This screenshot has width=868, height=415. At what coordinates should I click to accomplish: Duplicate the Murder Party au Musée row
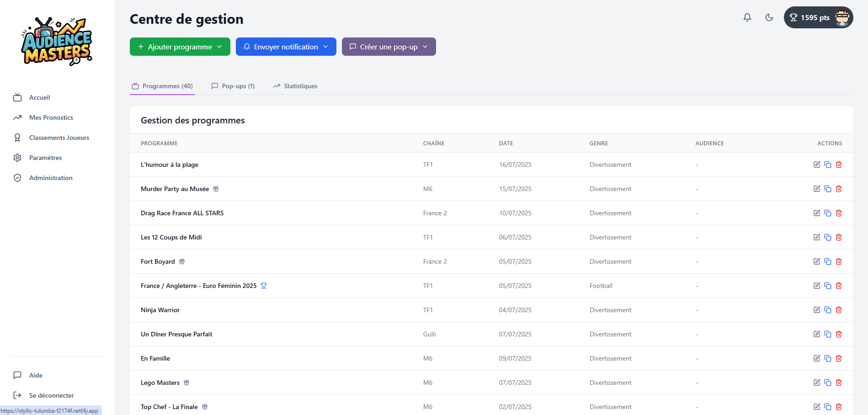(x=828, y=189)
